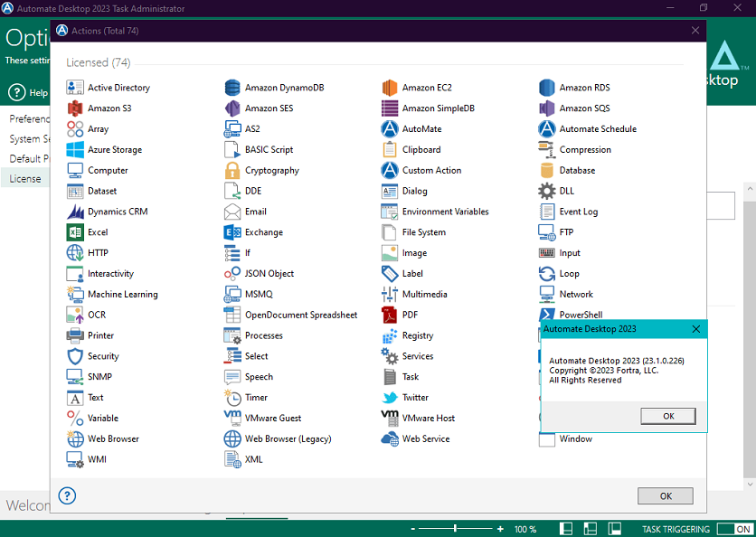
Task: Click the Machine Learning icon
Action: coord(75,294)
